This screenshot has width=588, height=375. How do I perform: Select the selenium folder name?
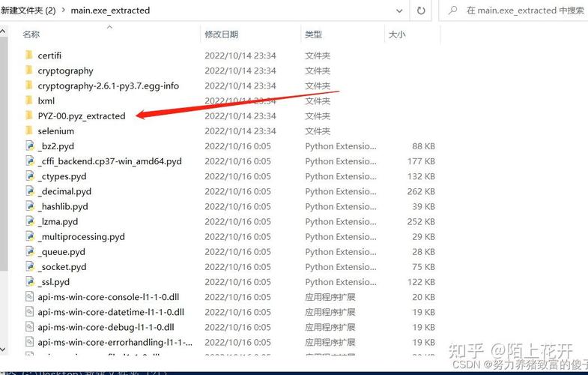[56, 131]
